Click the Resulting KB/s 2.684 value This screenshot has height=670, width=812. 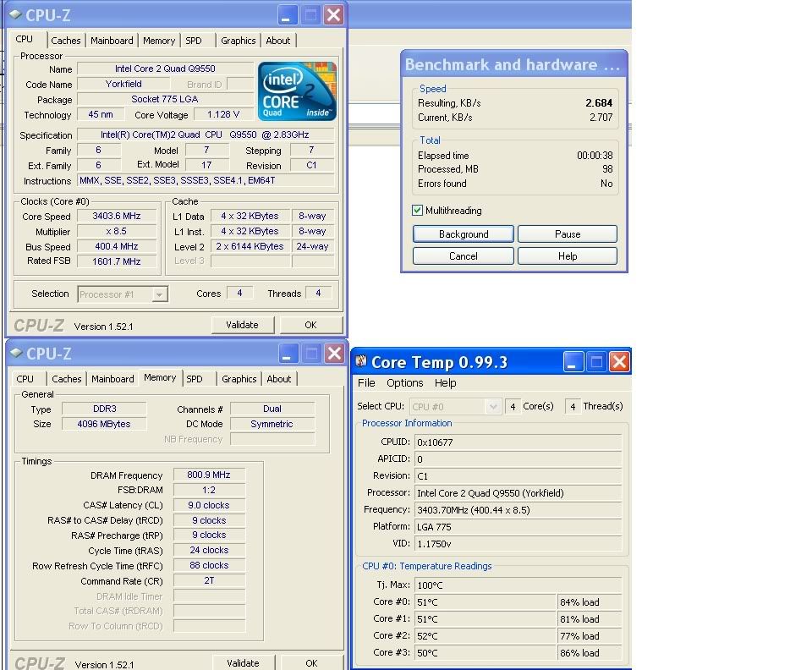coord(599,103)
